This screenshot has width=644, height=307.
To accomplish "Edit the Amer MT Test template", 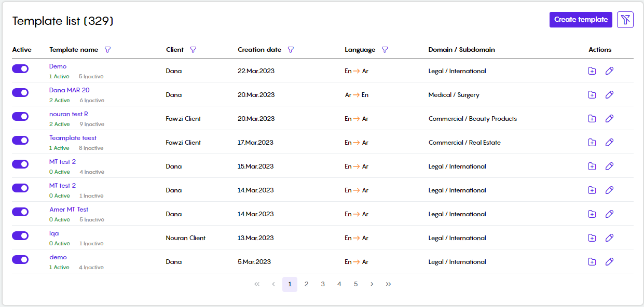I will click(610, 214).
